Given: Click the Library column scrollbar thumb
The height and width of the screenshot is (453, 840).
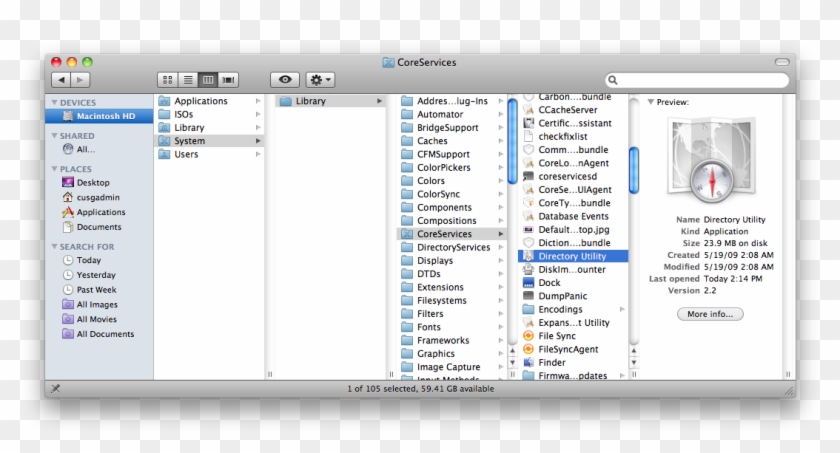Looking at the screenshot, I should [x=512, y=141].
